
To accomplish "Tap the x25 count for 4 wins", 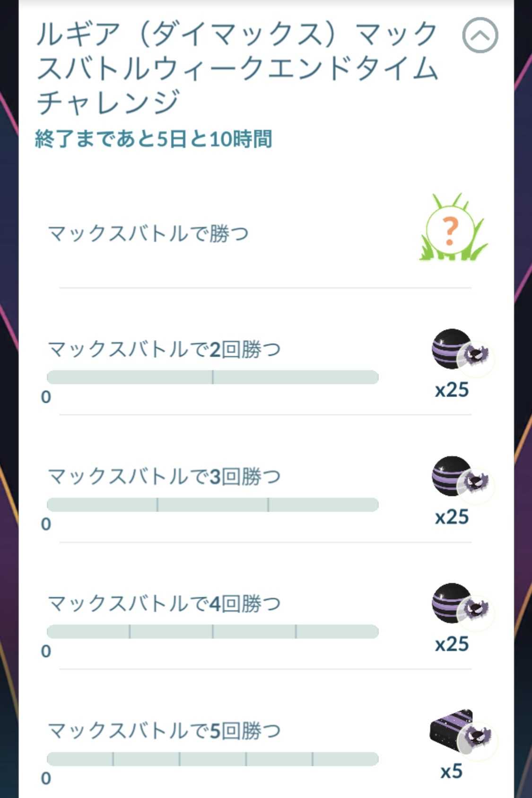I will [x=452, y=644].
